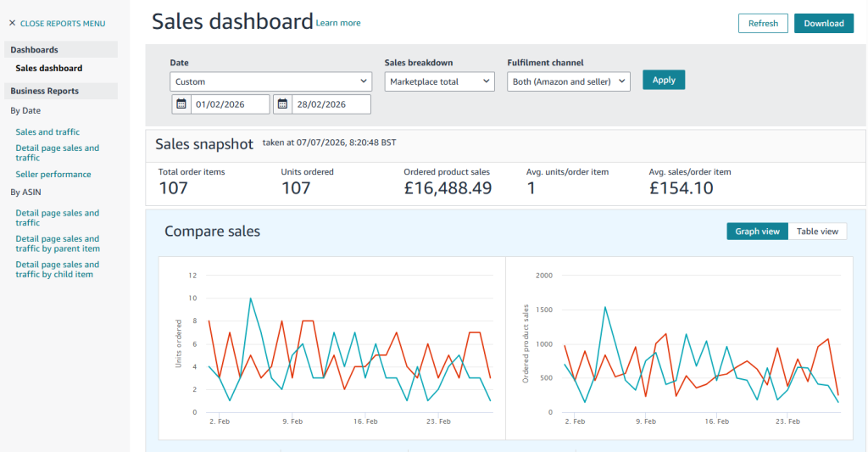The height and width of the screenshot is (452, 868).
Task: Click the Refresh button
Action: point(763,23)
